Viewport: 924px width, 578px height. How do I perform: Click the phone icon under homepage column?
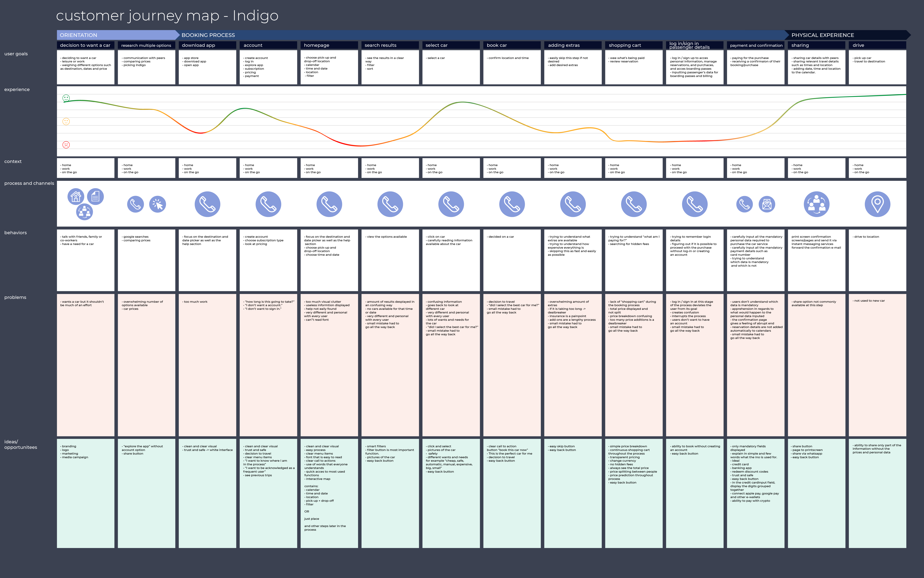329,204
